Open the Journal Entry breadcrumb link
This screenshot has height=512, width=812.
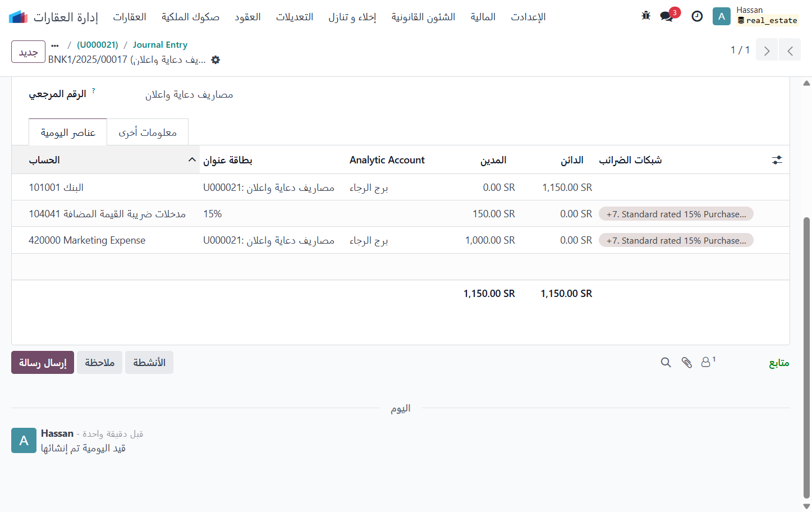[160, 45]
